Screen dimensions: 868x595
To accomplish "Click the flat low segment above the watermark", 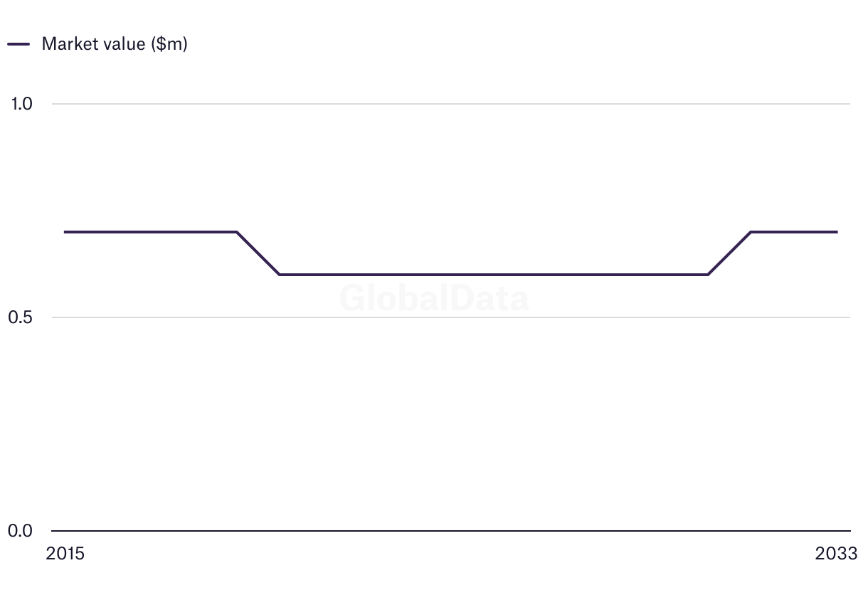I will (x=494, y=275).
